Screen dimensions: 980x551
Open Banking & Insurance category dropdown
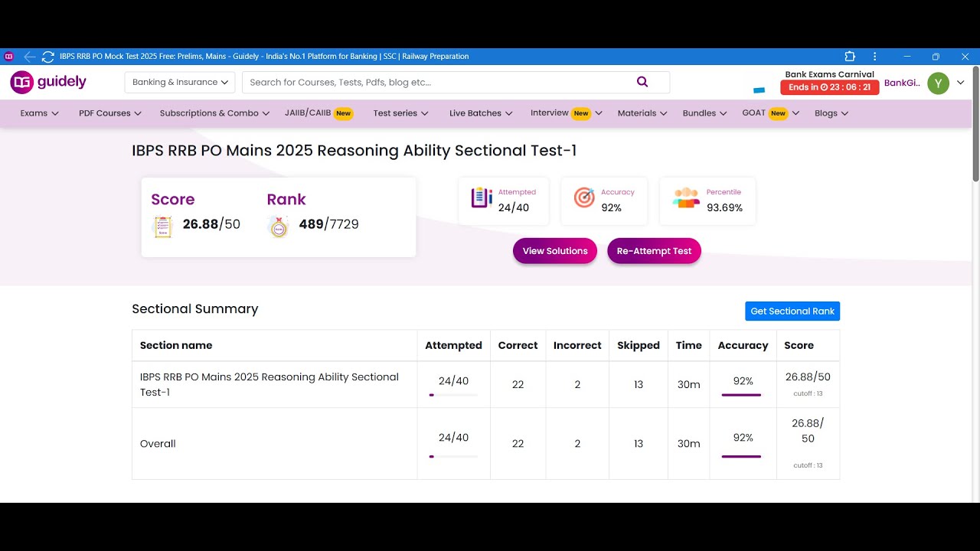pyautogui.click(x=180, y=83)
